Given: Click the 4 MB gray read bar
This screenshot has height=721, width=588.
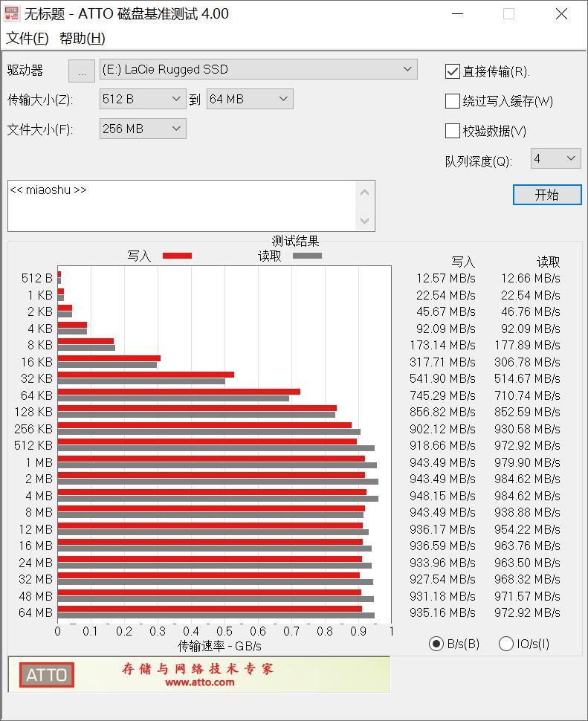Looking at the screenshot, I should point(218,499).
